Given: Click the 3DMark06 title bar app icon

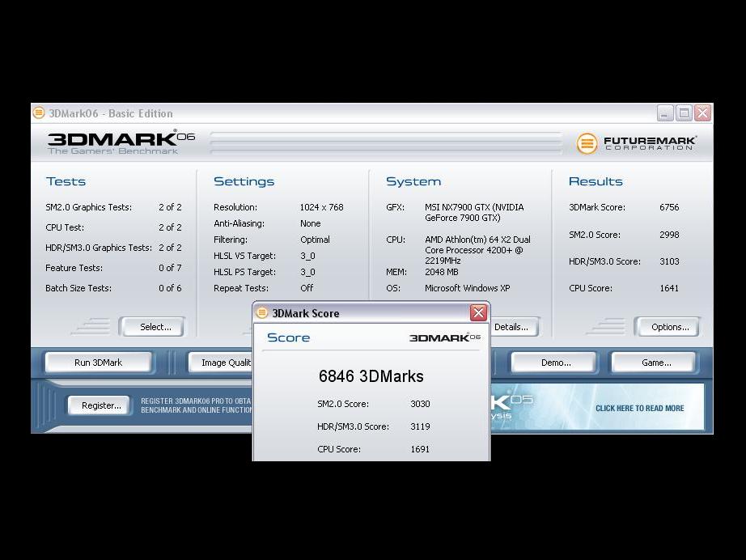Looking at the screenshot, I should point(39,113).
